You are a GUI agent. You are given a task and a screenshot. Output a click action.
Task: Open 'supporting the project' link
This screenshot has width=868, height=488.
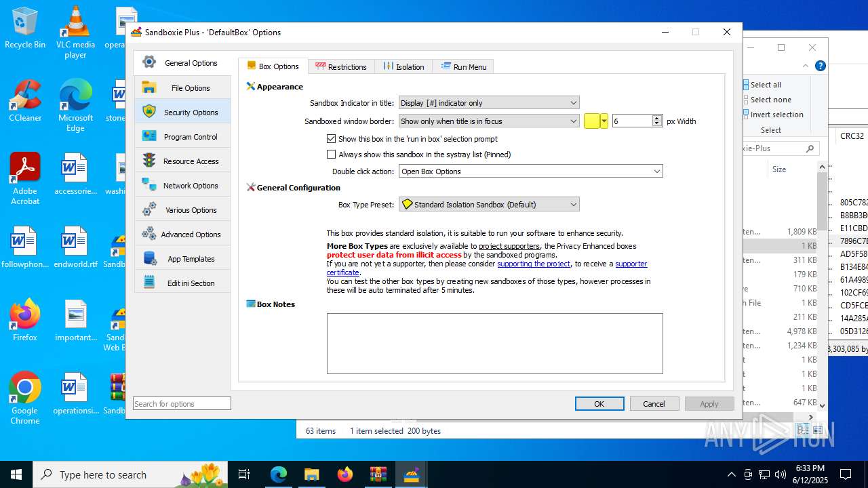(x=534, y=264)
